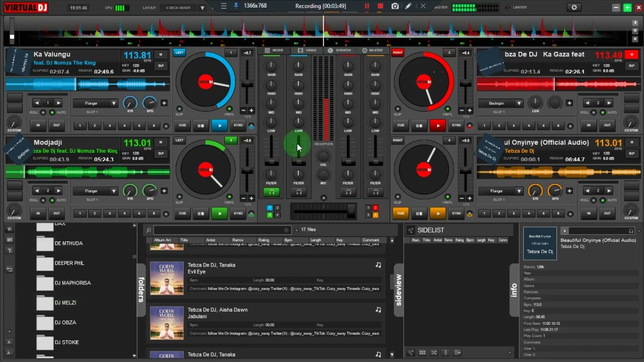Open the vertical sideview panel tab
Screen dimensions: 644x362
[398, 290]
